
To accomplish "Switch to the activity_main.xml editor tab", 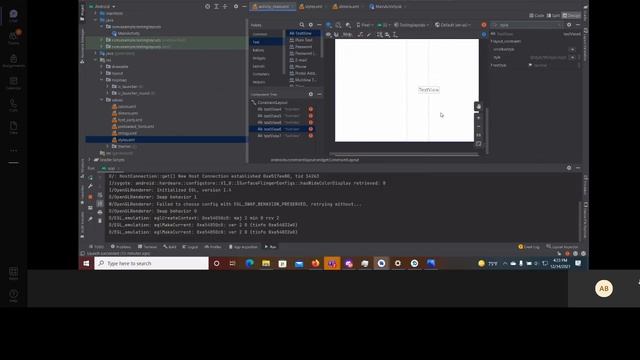I will tap(273, 7).
